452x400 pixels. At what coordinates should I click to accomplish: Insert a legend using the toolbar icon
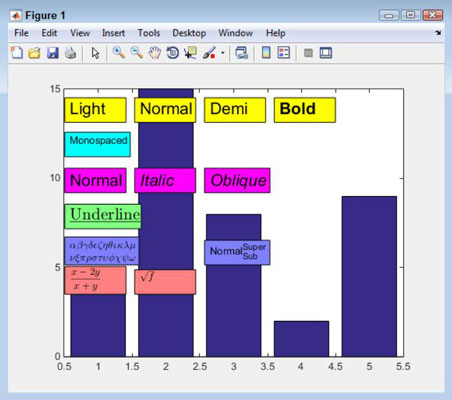[x=284, y=53]
